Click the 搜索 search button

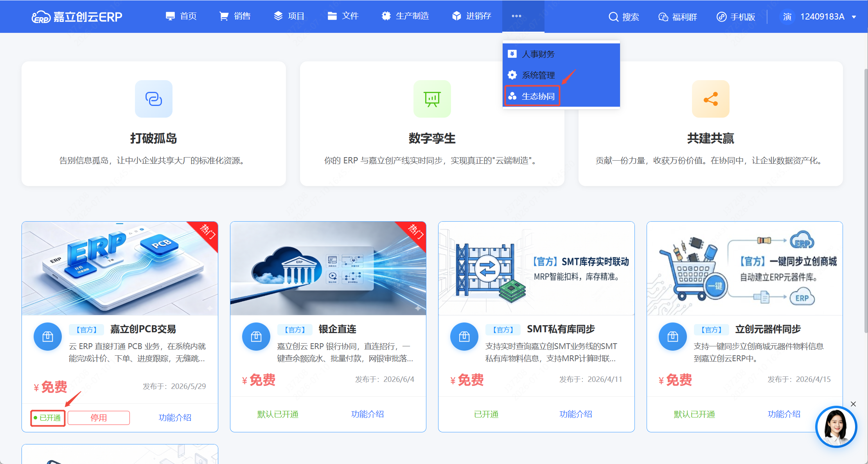click(x=624, y=17)
